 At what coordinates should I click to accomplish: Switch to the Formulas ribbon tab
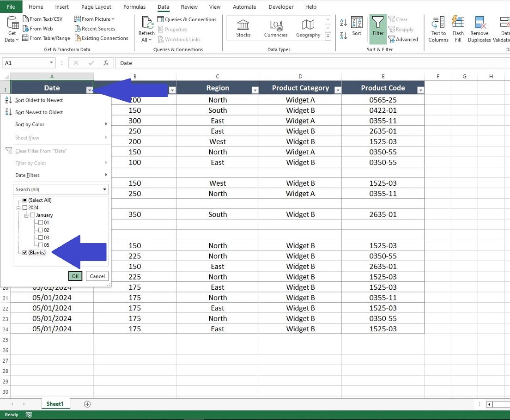click(x=134, y=6)
